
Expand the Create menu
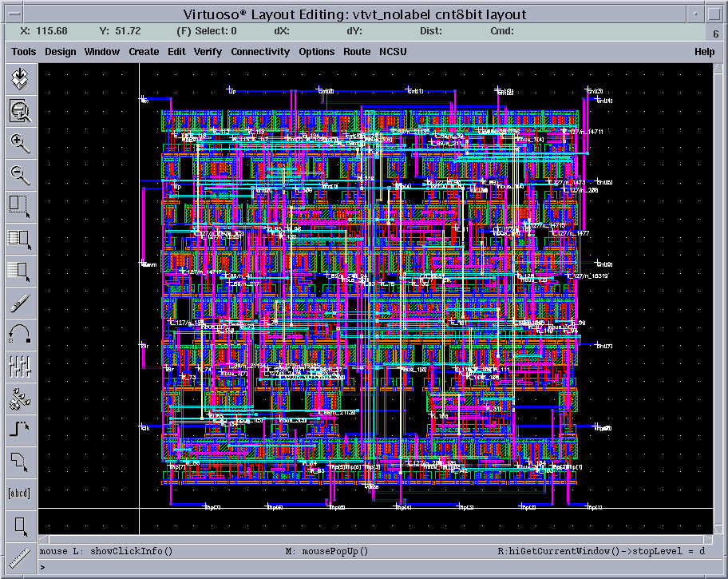pyautogui.click(x=144, y=52)
